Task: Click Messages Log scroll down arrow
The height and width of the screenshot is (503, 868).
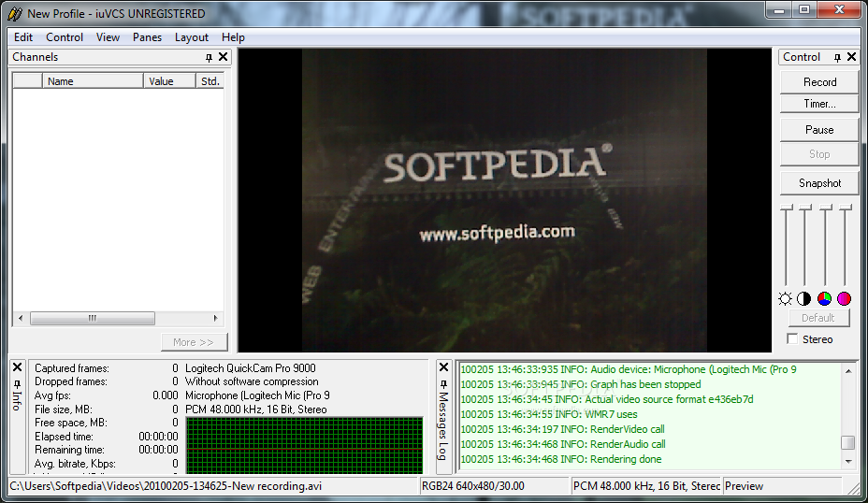Action: (848, 462)
